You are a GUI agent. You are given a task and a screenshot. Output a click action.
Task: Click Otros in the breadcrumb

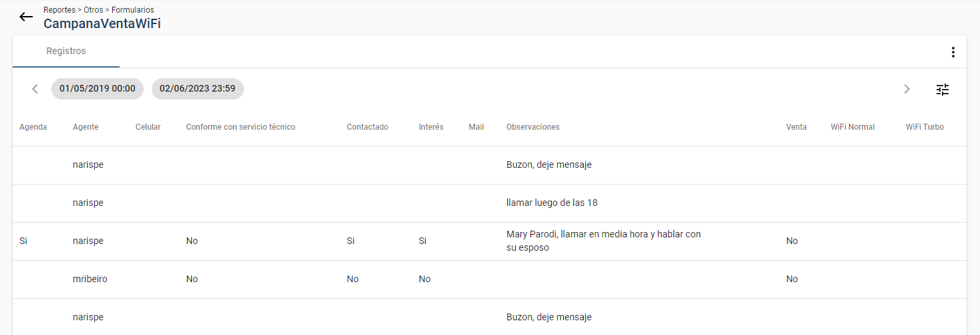94,10
